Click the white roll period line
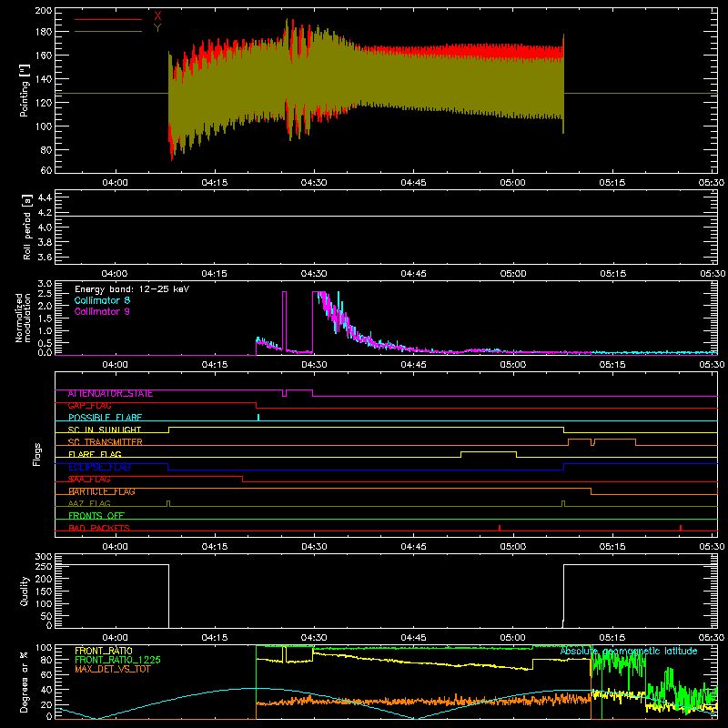 pyautogui.click(x=386, y=216)
